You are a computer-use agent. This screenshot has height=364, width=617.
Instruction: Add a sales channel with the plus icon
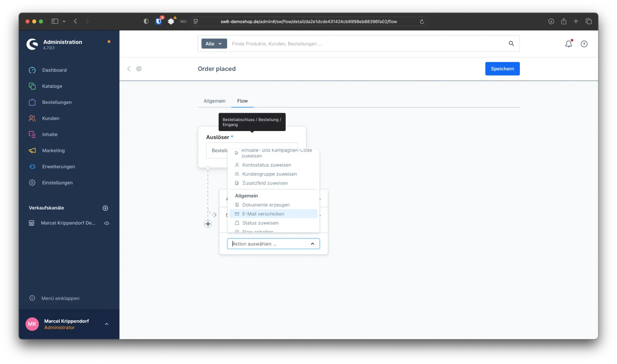tap(105, 208)
